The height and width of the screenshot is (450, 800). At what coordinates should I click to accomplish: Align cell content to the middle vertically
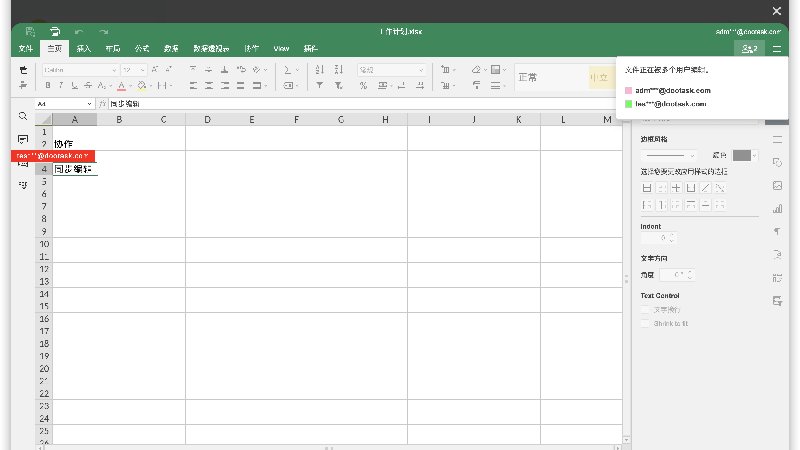[208, 69]
